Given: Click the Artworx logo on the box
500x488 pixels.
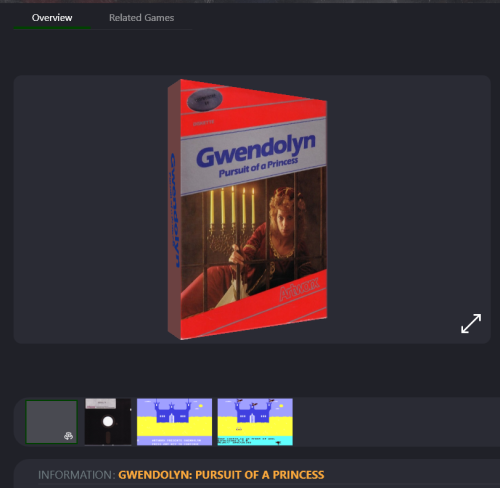Looking at the screenshot, I should [299, 288].
